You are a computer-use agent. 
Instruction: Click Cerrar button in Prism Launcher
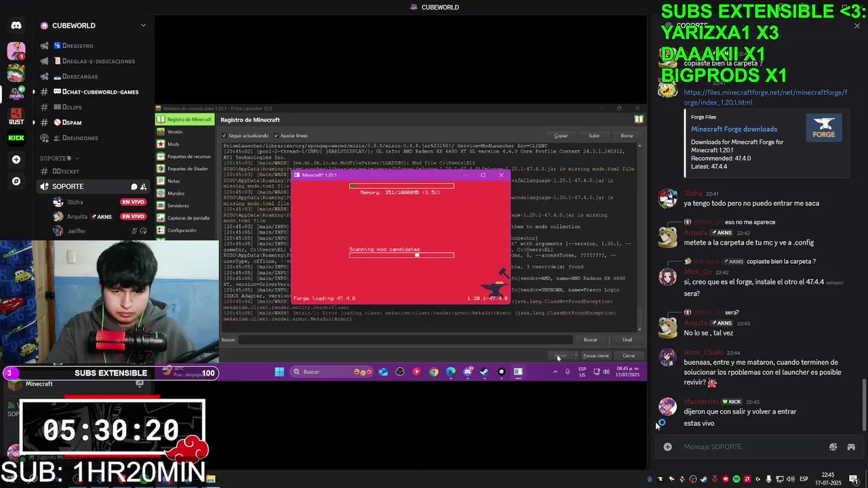click(x=629, y=356)
